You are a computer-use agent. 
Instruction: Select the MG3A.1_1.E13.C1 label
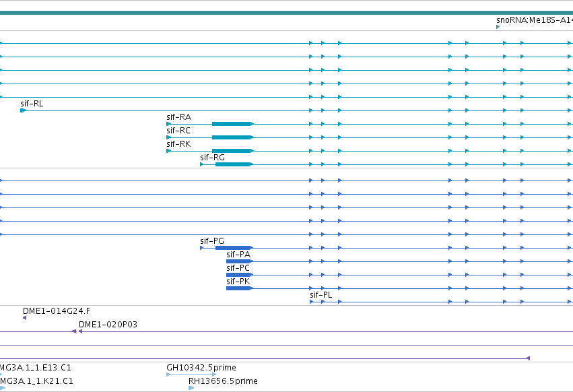36,368
